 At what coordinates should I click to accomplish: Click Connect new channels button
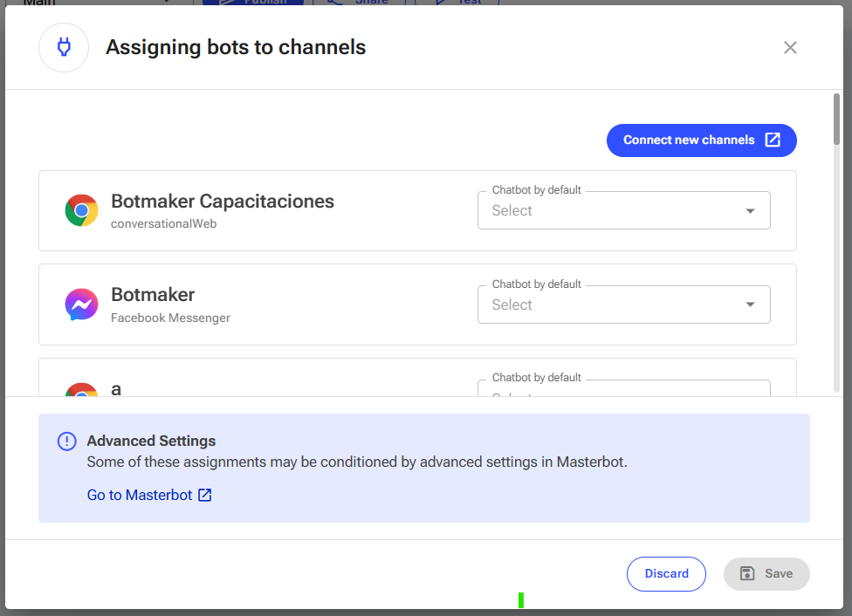(702, 140)
